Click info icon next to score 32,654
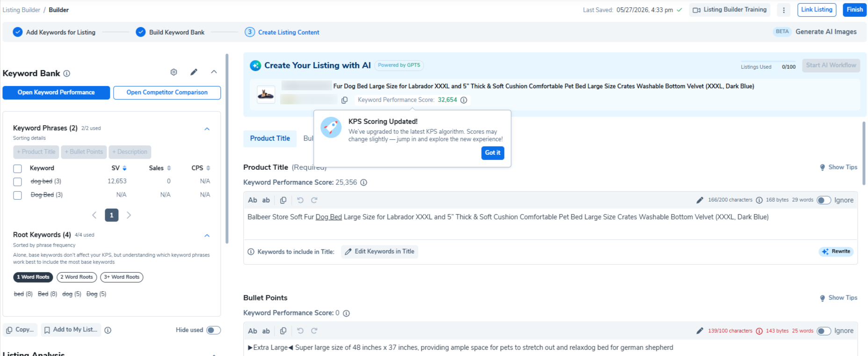The width and height of the screenshot is (868, 356). pos(463,100)
